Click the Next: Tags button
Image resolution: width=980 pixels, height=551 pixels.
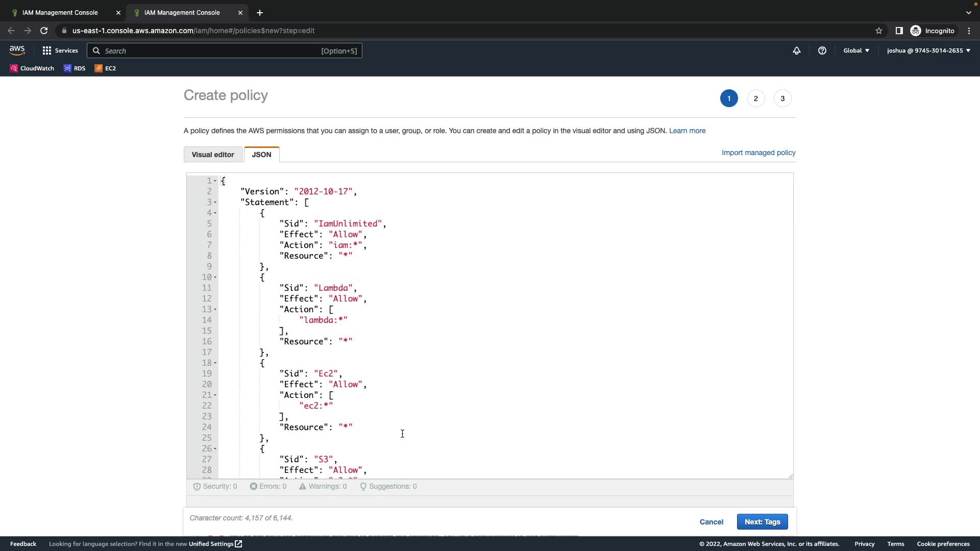pyautogui.click(x=762, y=521)
